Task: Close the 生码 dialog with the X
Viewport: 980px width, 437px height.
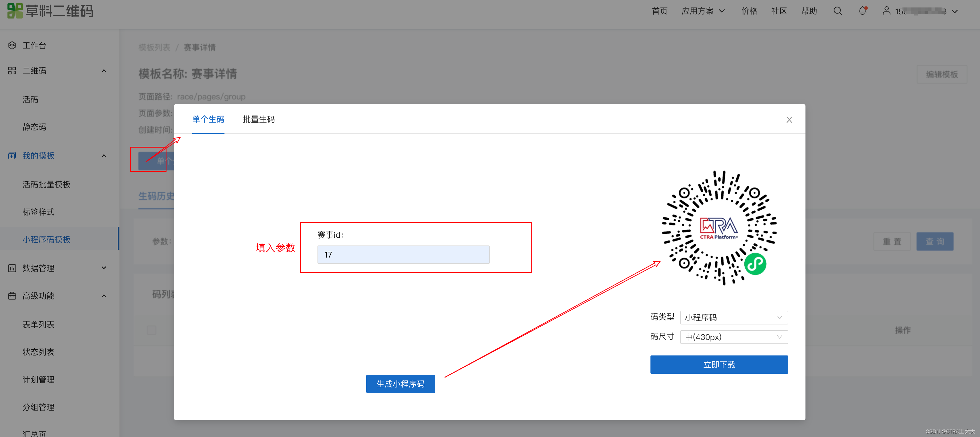Action: pos(789,120)
